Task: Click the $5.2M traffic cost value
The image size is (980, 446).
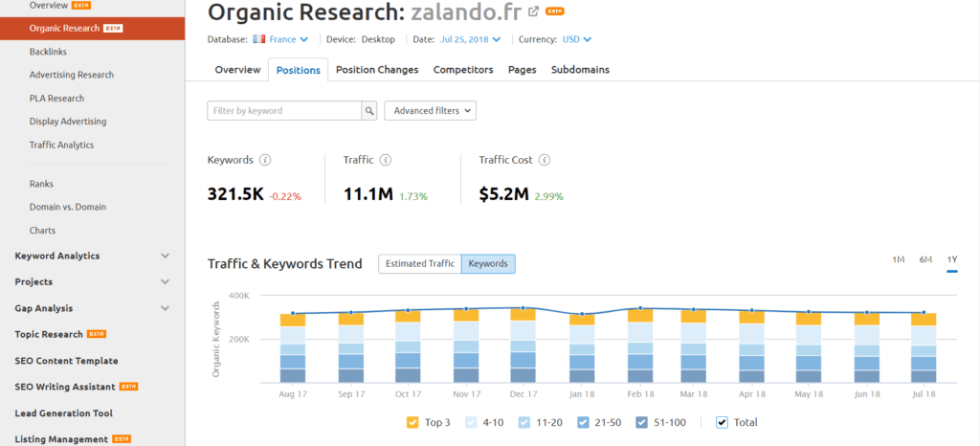Action: (x=503, y=195)
